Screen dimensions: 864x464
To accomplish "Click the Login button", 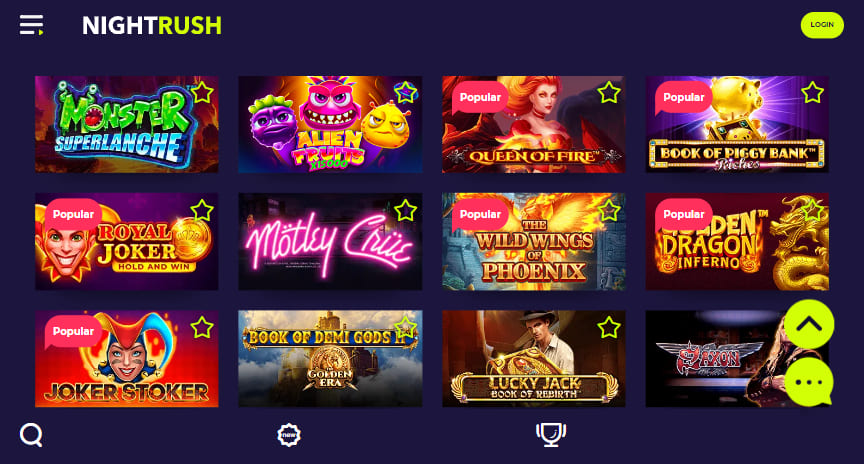I will click(822, 25).
